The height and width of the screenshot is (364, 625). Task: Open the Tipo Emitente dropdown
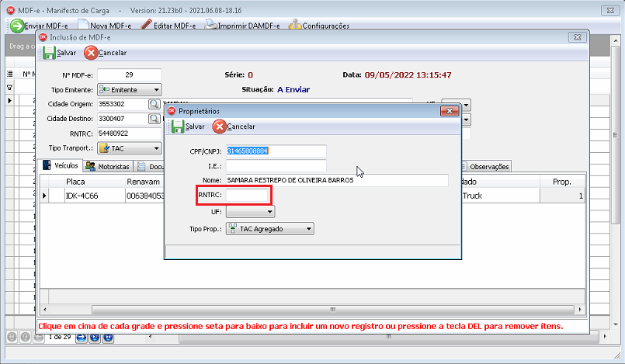(x=130, y=89)
